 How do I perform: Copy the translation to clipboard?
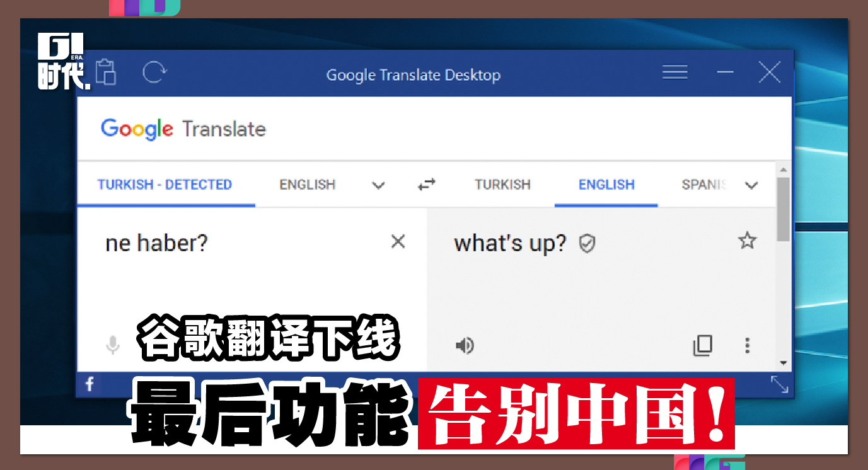tap(702, 345)
